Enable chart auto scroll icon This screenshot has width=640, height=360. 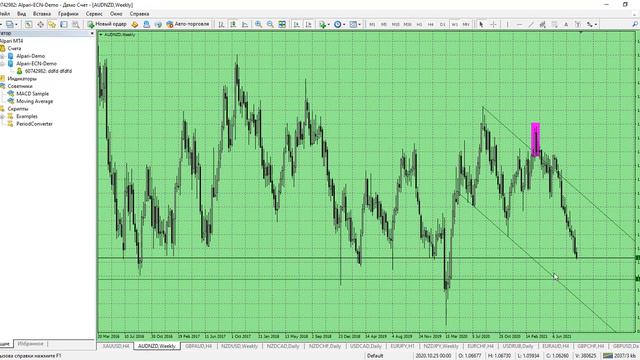[297, 24]
